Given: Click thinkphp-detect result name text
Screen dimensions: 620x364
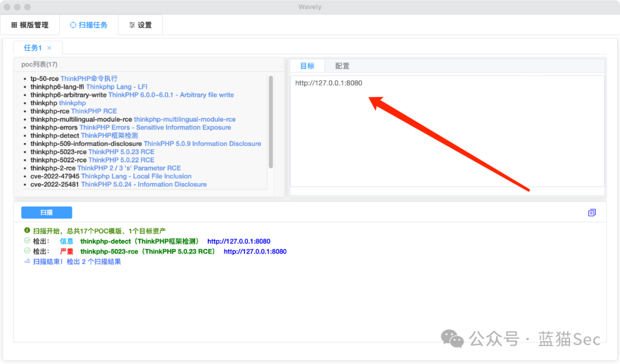Looking at the screenshot, I should [139, 241].
